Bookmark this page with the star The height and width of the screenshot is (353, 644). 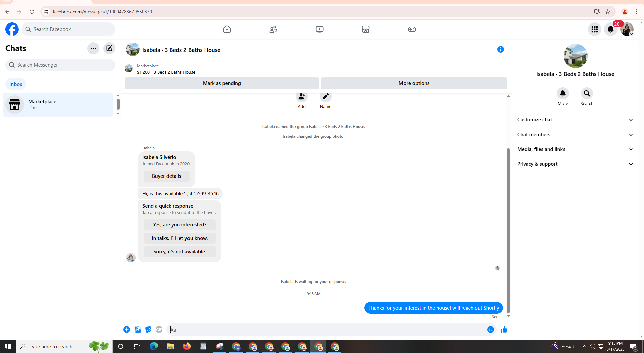[x=608, y=12]
